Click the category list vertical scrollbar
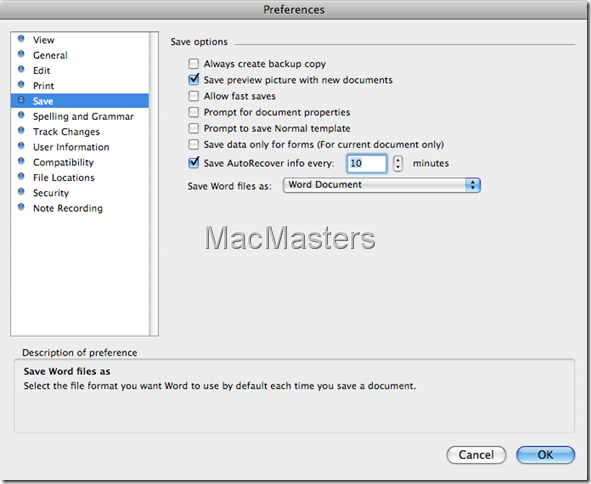 click(x=153, y=184)
